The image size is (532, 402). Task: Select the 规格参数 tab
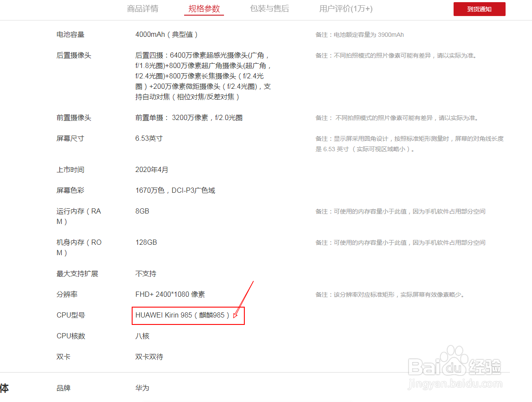pos(204,9)
